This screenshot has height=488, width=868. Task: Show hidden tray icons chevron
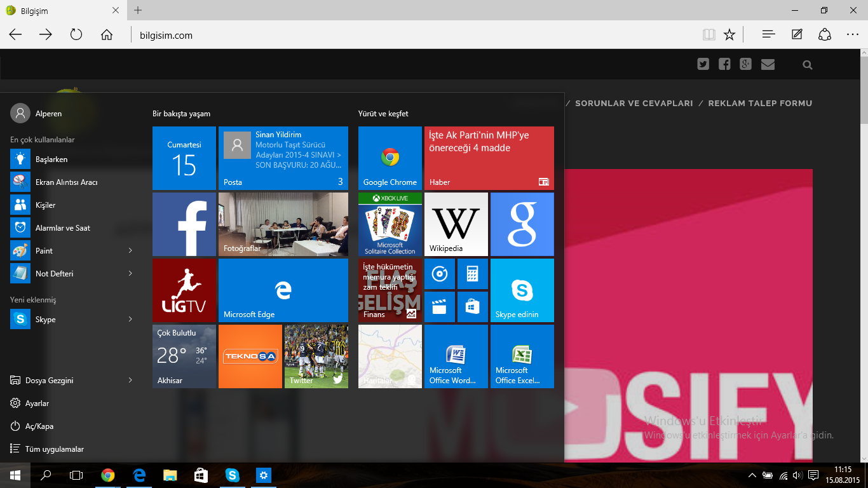click(752, 475)
